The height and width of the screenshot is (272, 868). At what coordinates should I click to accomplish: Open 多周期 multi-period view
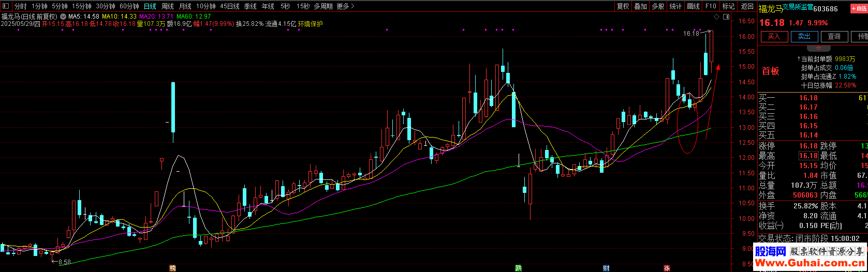[323, 6]
